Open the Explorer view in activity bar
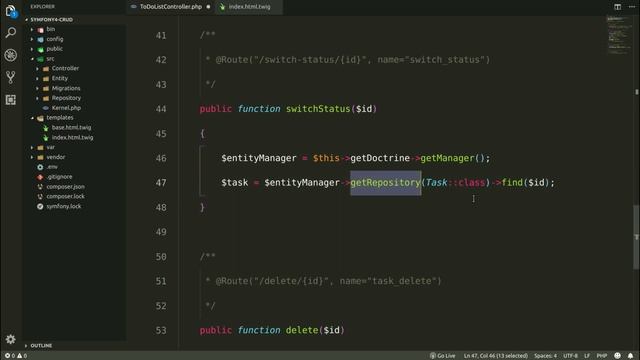The image size is (640, 360). click(x=11, y=11)
